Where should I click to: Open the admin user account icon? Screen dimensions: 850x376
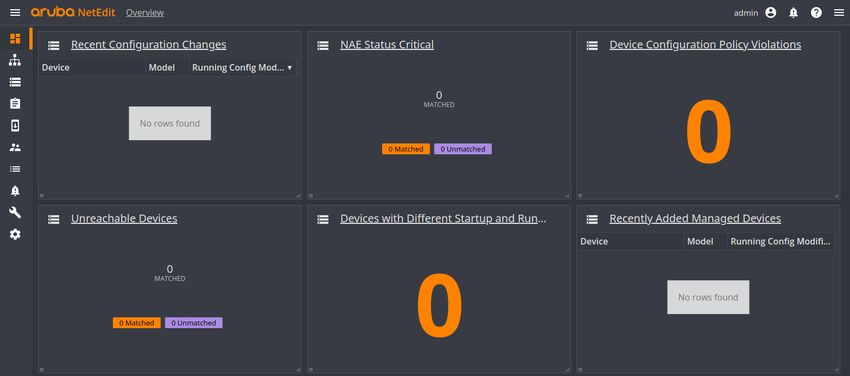(770, 12)
